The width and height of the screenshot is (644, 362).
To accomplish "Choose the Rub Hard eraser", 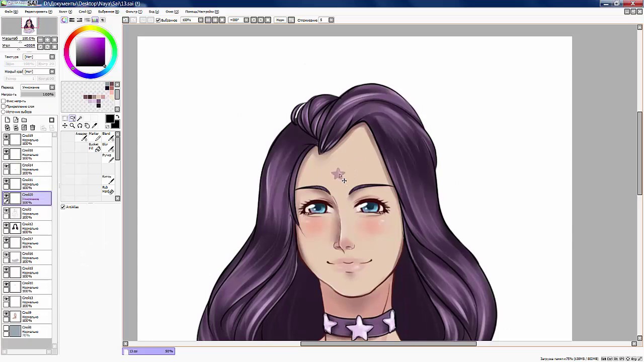I will 108,190.
